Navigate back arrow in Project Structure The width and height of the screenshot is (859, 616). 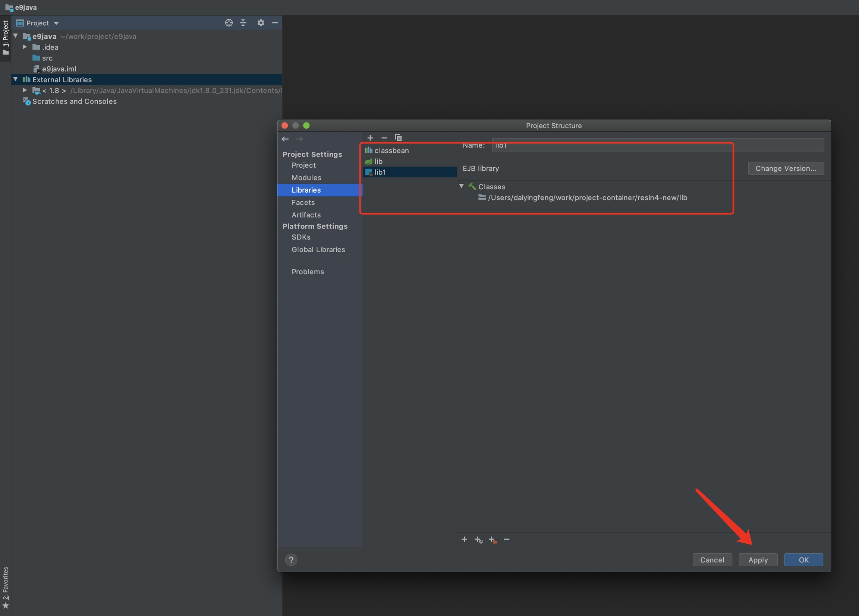click(x=285, y=139)
